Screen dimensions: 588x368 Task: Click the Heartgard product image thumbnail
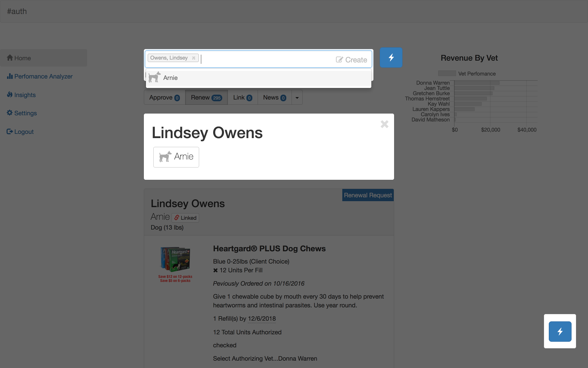[x=175, y=264]
